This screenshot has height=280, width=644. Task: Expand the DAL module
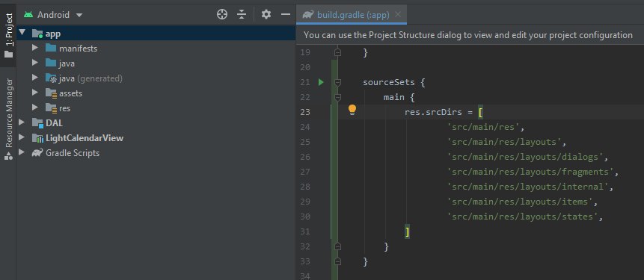(22, 122)
